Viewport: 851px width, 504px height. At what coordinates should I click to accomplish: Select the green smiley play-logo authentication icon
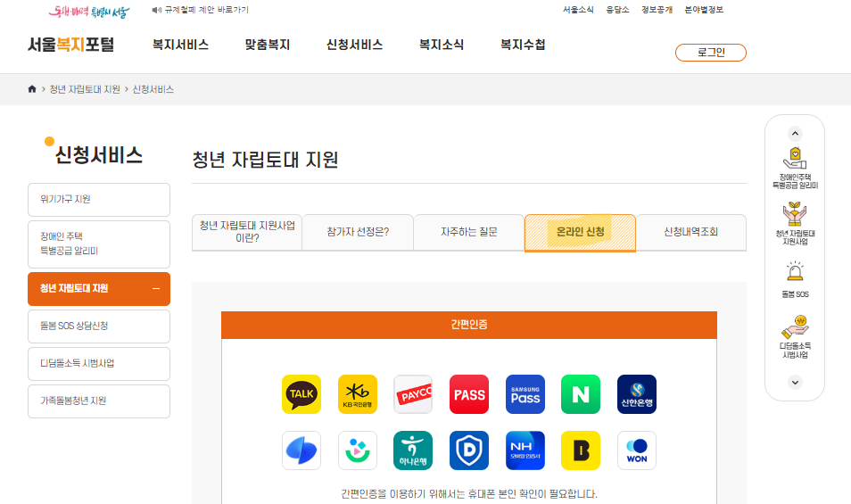point(358,450)
